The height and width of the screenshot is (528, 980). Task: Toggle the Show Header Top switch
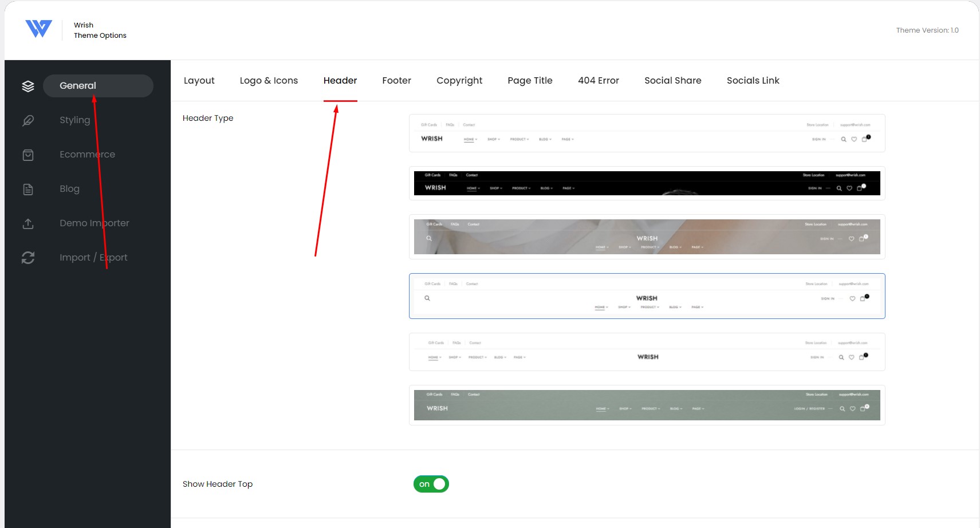pyautogui.click(x=431, y=484)
